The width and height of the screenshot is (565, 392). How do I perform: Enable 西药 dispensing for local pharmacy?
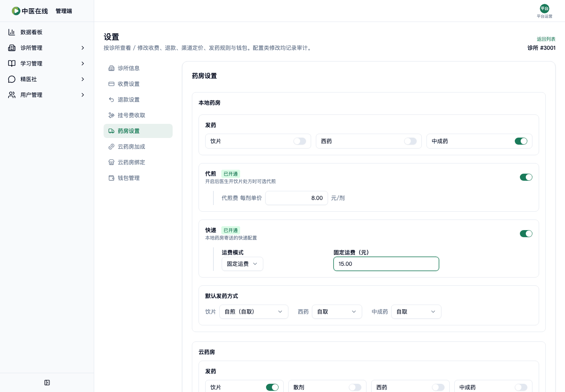[x=410, y=141]
